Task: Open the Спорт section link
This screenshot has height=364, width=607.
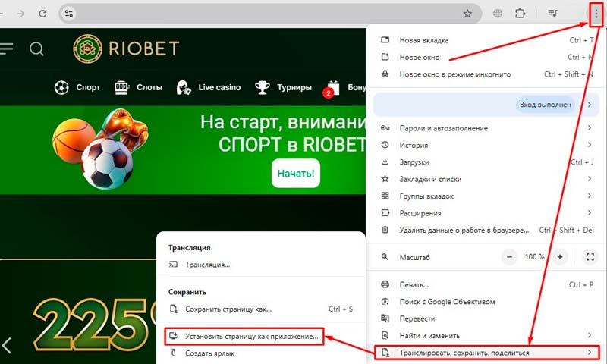Action: click(88, 87)
